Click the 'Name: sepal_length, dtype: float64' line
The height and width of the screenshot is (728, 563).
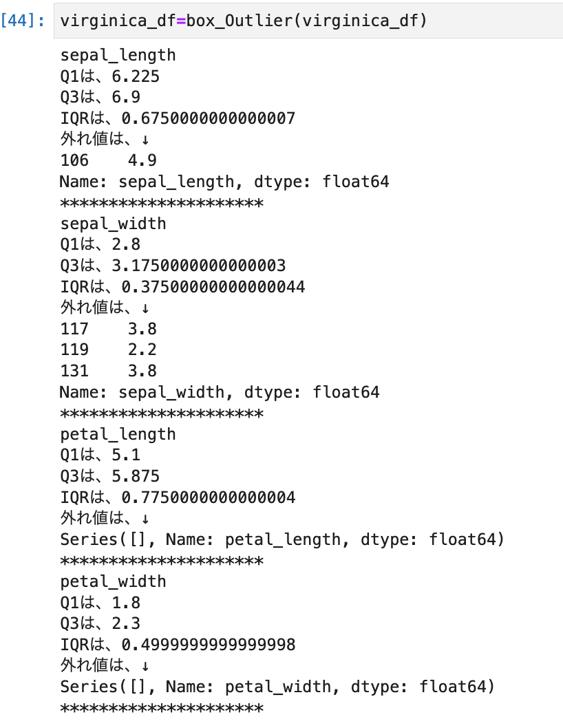coord(224,182)
